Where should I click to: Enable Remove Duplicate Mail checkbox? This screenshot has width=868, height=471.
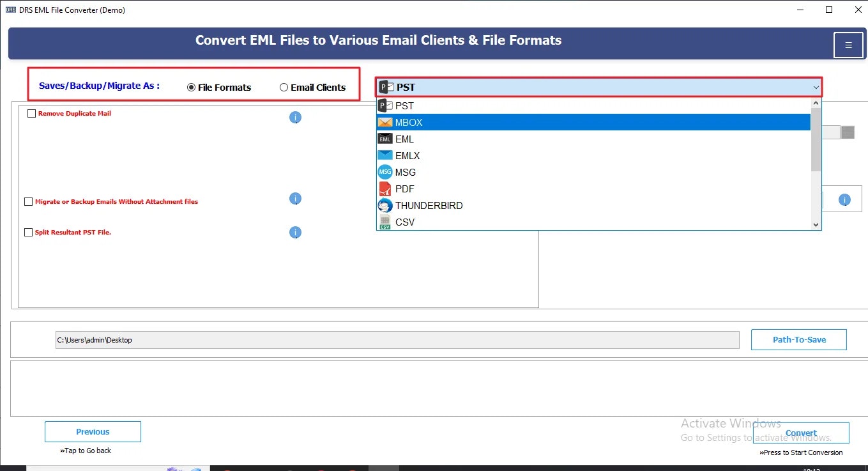point(31,113)
